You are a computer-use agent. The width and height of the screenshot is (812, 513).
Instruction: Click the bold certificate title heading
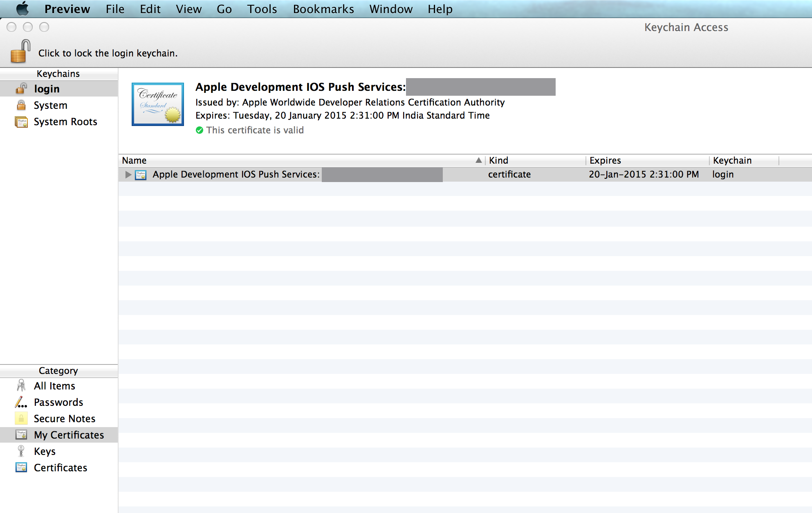pos(301,87)
